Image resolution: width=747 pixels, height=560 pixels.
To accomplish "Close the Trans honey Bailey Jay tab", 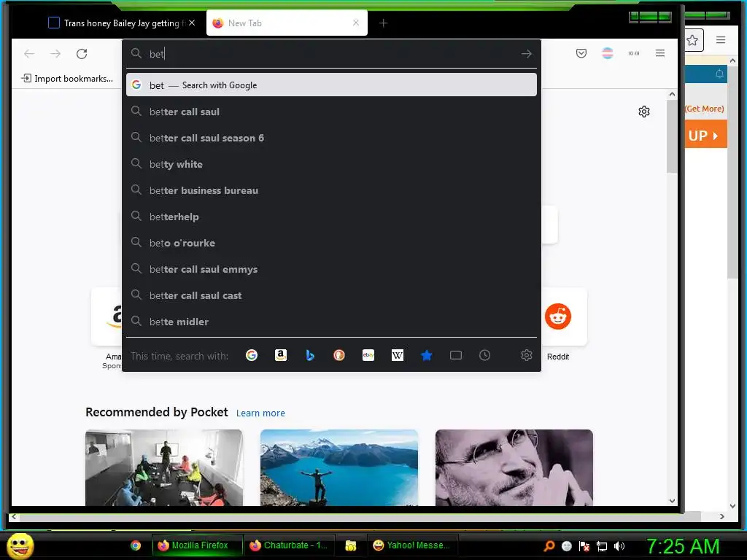I will pyautogui.click(x=192, y=23).
